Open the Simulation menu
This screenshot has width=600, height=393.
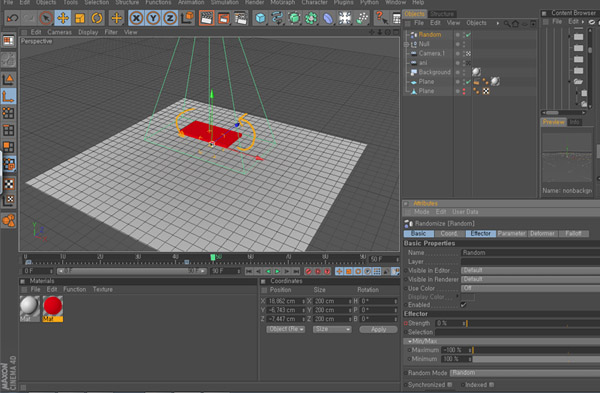tap(225, 2)
